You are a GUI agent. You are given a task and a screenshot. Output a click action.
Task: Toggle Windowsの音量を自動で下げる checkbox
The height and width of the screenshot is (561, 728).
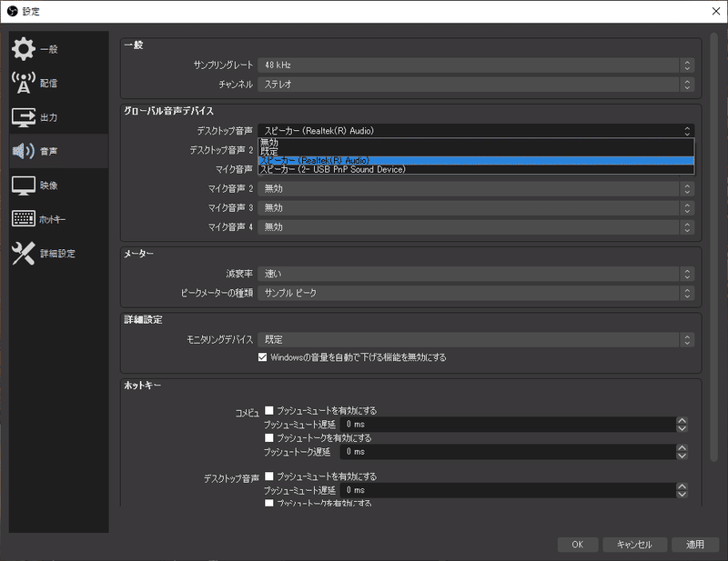pyautogui.click(x=262, y=357)
